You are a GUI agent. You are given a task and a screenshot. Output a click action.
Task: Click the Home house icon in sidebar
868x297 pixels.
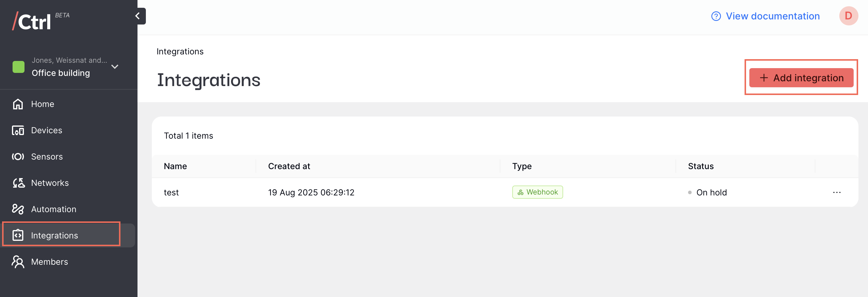coord(18,104)
